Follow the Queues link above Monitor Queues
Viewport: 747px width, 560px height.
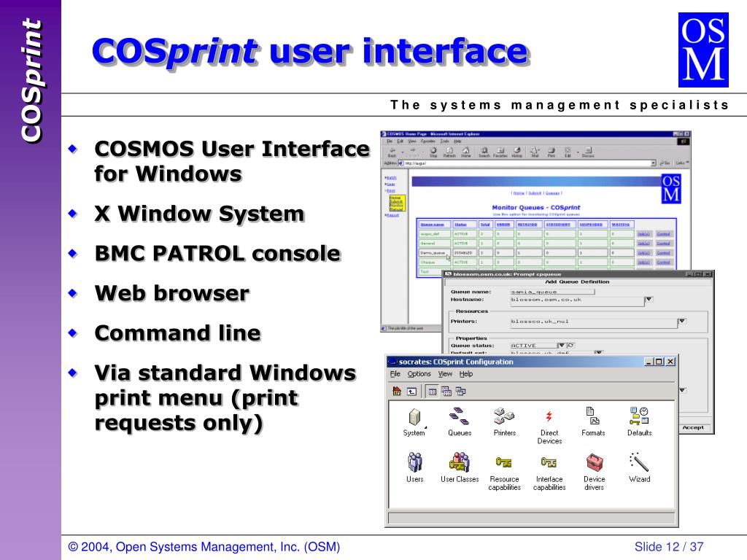552,193
